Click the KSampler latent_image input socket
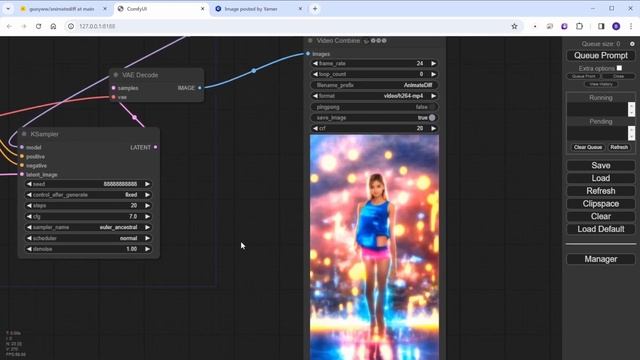Viewport: 640px width, 360px height. [22, 174]
